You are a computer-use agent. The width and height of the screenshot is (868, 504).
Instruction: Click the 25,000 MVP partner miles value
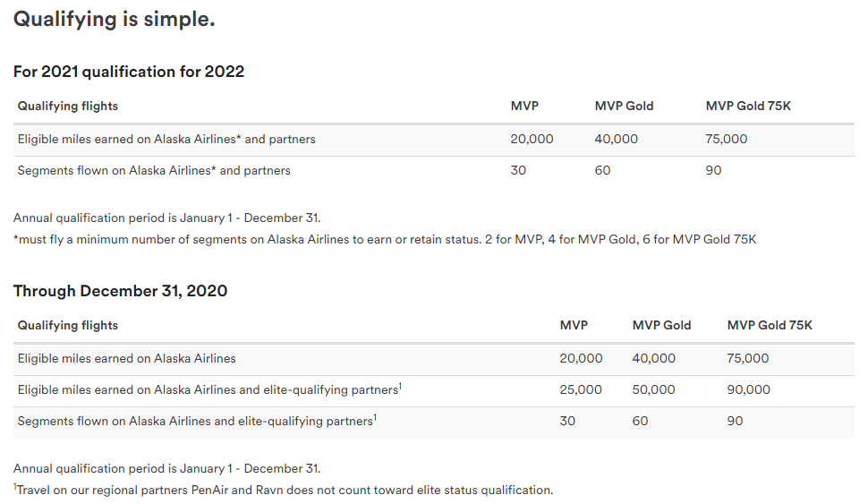tap(581, 390)
